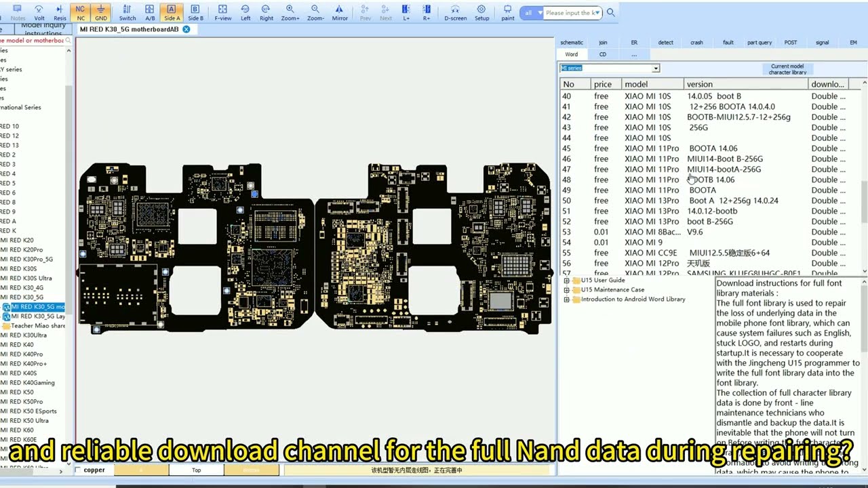Switch to the crash tab
Screen dimensions: 868x488
coord(696,42)
